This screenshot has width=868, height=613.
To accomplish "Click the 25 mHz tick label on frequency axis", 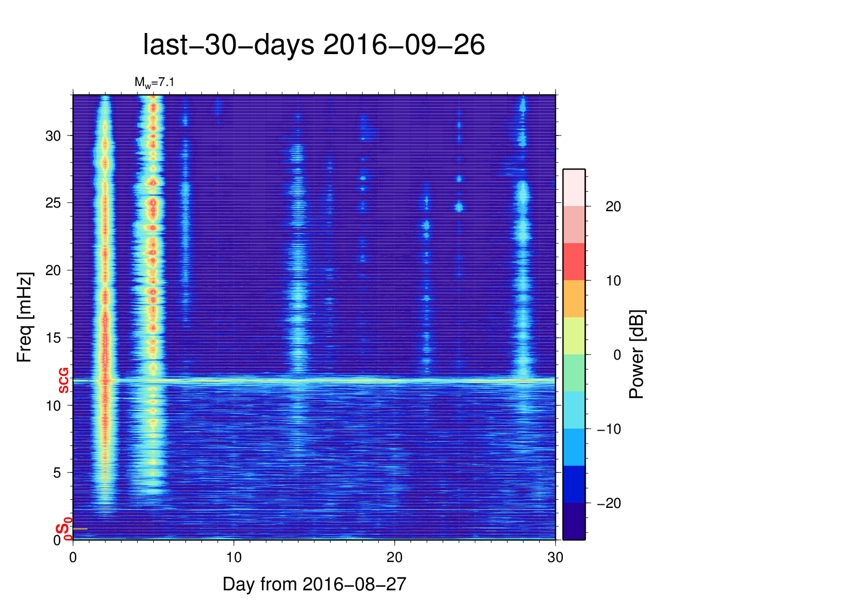I will [x=53, y=203].
